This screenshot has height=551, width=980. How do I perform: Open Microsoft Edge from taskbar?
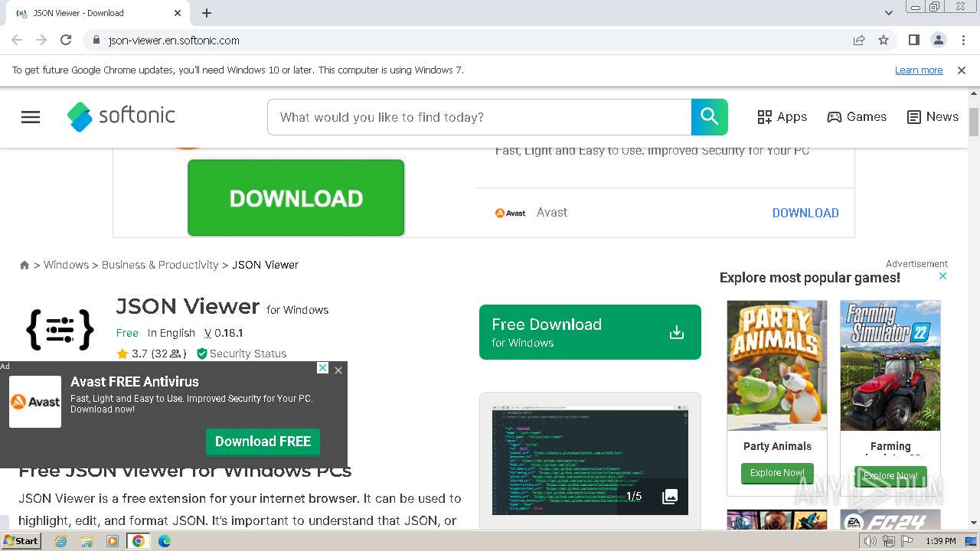(x=165, y=541)
